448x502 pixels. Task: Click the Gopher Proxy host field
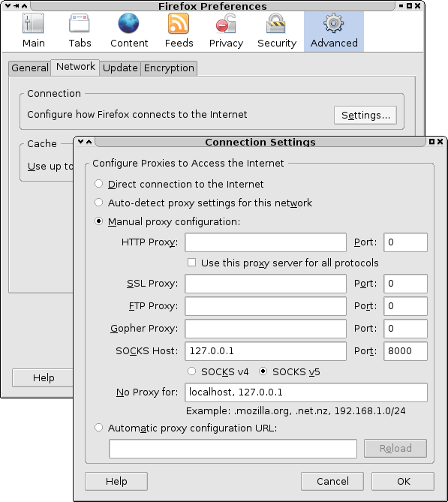266,329
